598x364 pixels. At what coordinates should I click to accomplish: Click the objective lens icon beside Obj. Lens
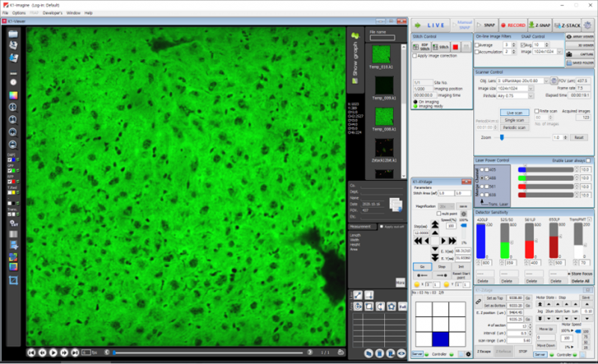(x=554, y=81)
